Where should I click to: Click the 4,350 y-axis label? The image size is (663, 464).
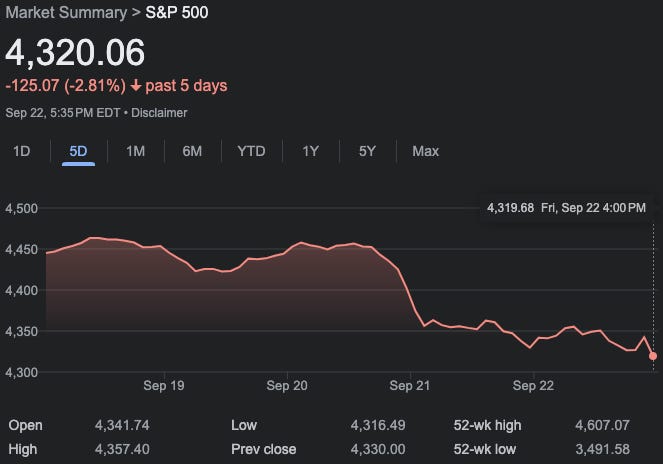coord(22,331)
